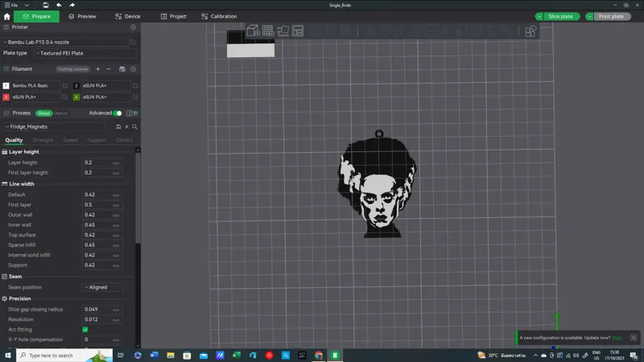
Task: Open the Seam position dropdown
Action: point(103,287)
